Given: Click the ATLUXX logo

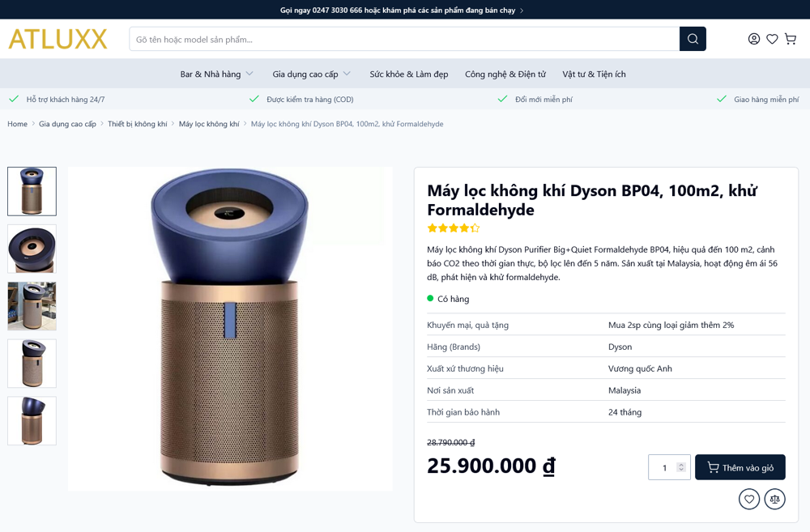Looking at the screenshot, I should click(58, 39).
